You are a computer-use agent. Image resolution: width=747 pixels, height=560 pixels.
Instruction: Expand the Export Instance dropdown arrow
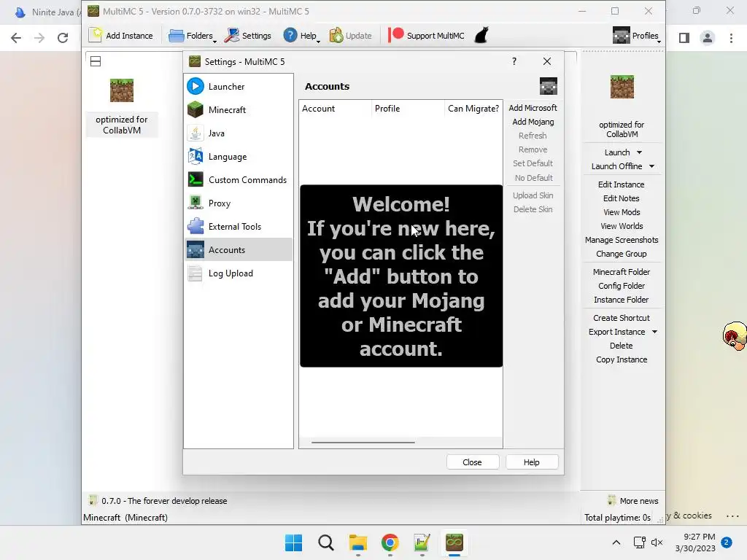click(654, 332)
